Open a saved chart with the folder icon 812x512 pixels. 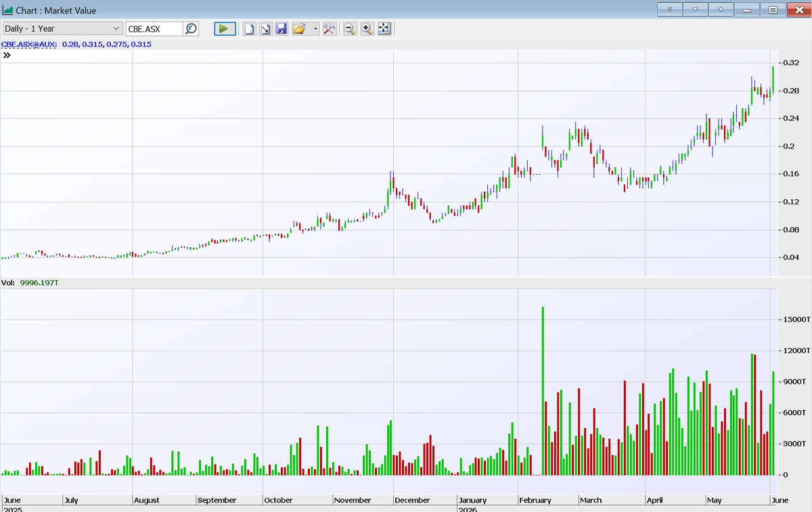coord(299,28)
